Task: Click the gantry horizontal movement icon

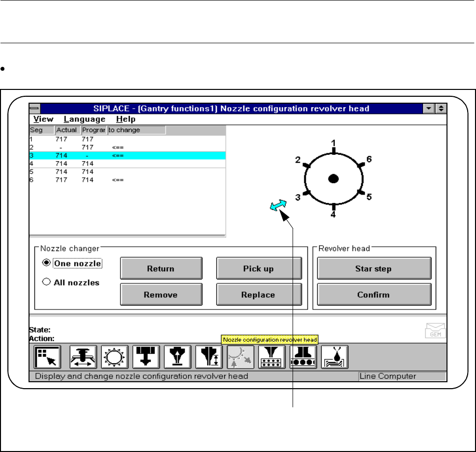Action: [x=83, y=357]
